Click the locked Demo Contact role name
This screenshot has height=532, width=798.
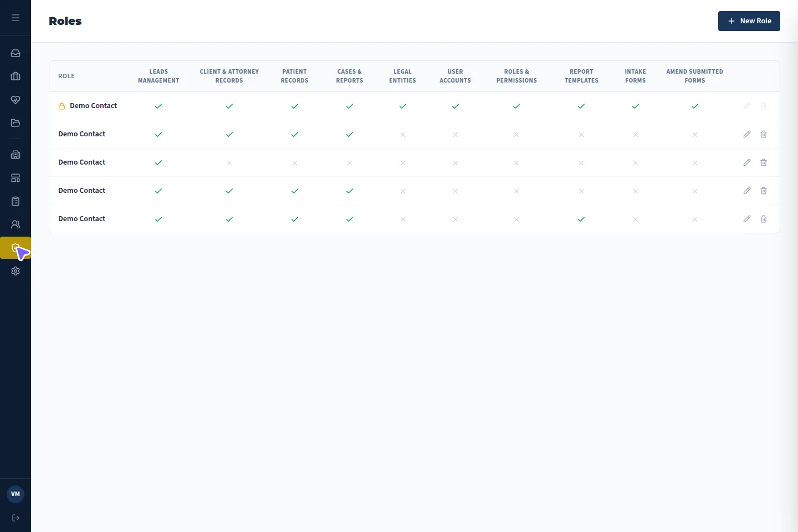click(x=93, y=106)
